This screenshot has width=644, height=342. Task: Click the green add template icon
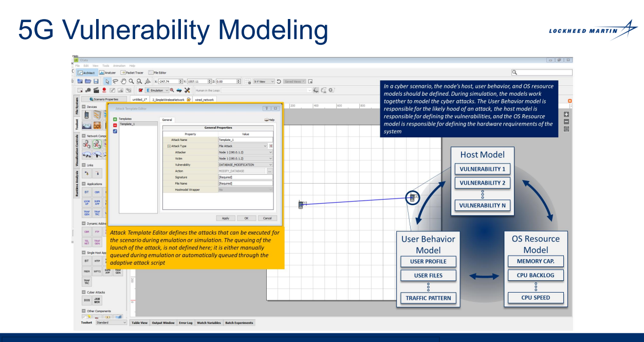point(115,119)
